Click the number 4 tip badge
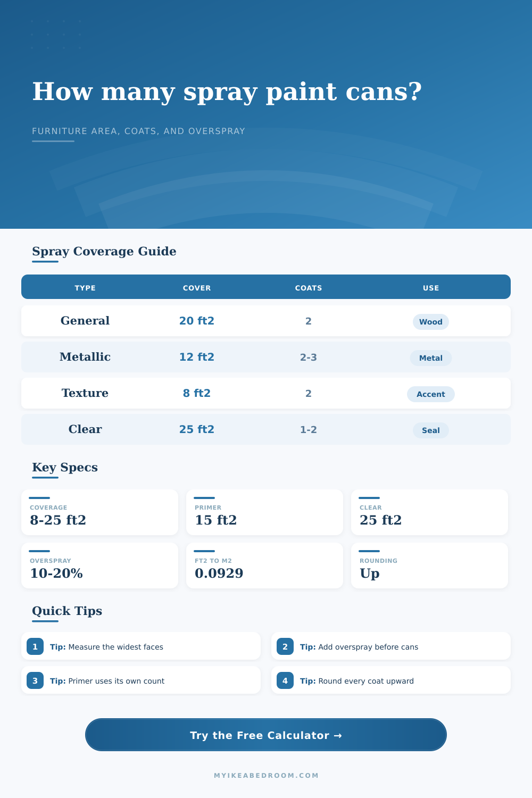532x798 pixels. (x=285, y=681)
